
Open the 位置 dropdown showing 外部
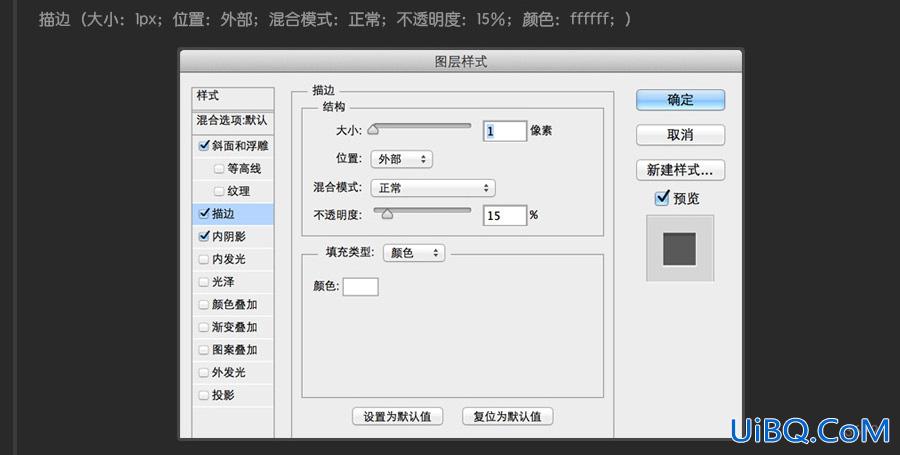402,159
